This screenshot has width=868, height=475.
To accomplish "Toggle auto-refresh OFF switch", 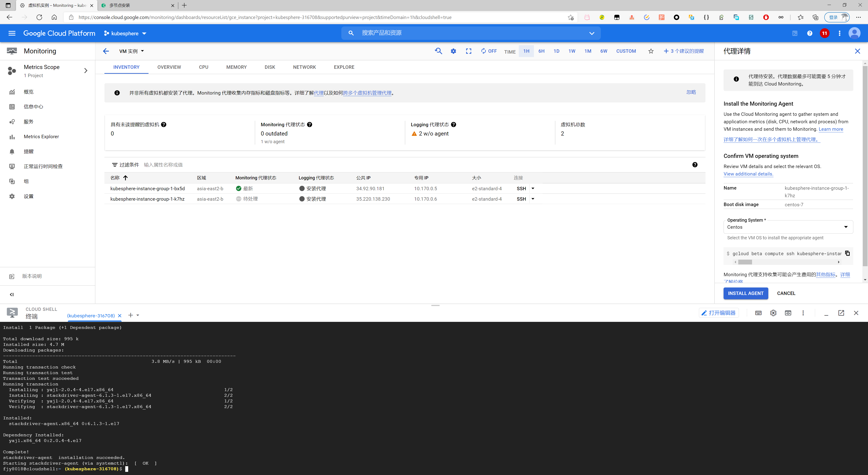I will pyautogui.click(x=488, y=51).
